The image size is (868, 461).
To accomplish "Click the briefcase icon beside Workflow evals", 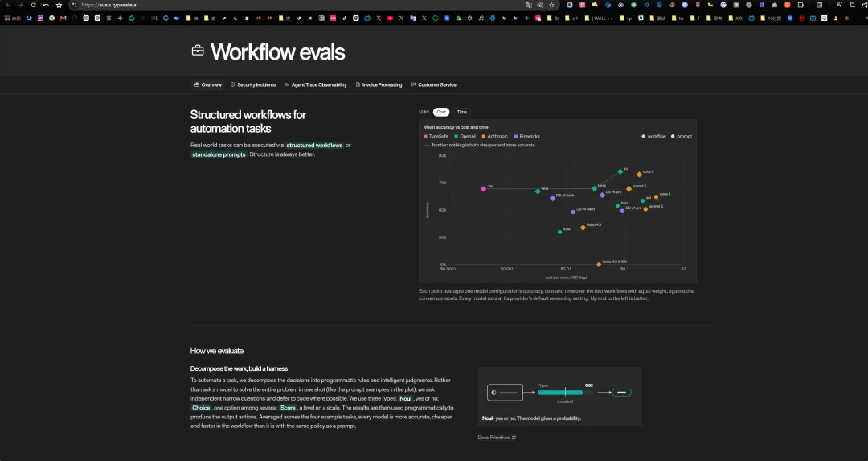I will pos(198,51).
